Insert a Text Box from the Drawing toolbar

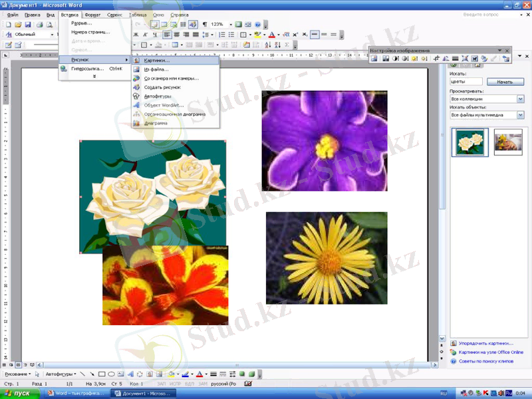coord(120,375)
